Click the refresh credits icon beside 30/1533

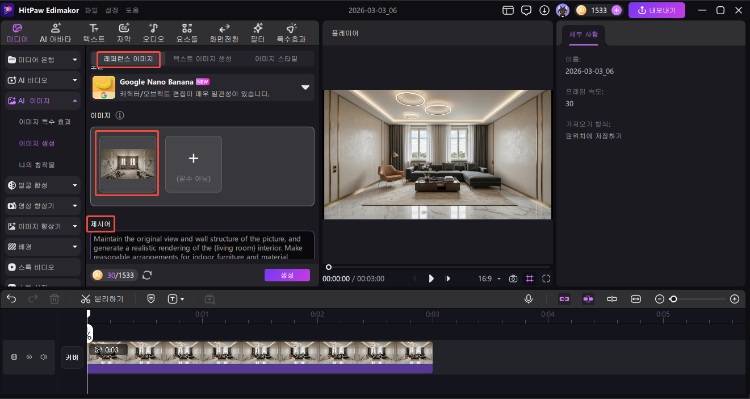click(147, 275)
